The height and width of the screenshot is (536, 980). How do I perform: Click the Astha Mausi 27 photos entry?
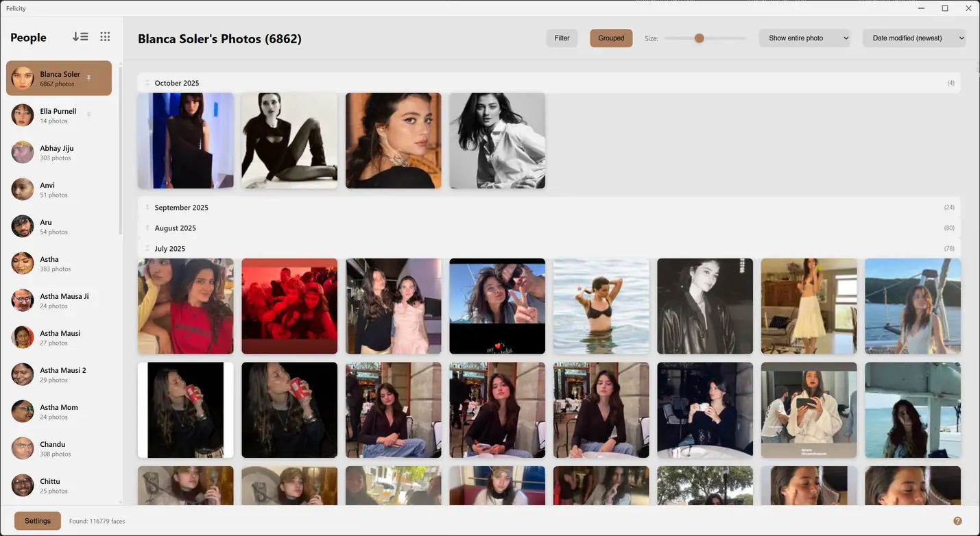[59, 337]
